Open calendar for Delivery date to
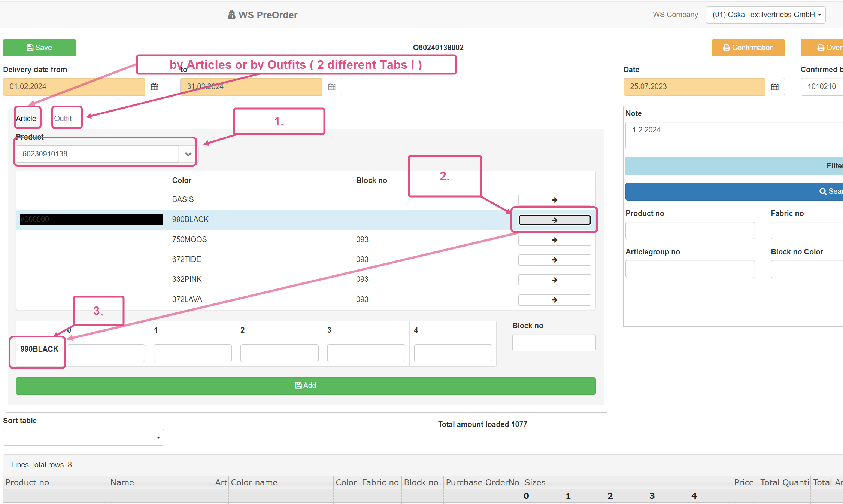Image resolution: width=843 pixels, height=504 pixels. (x=332, y=87)
